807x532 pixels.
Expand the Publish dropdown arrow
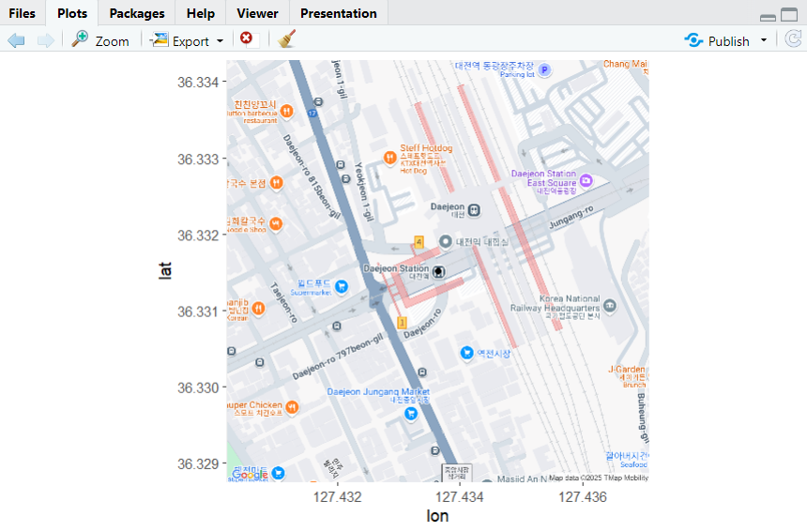(764, 40)
